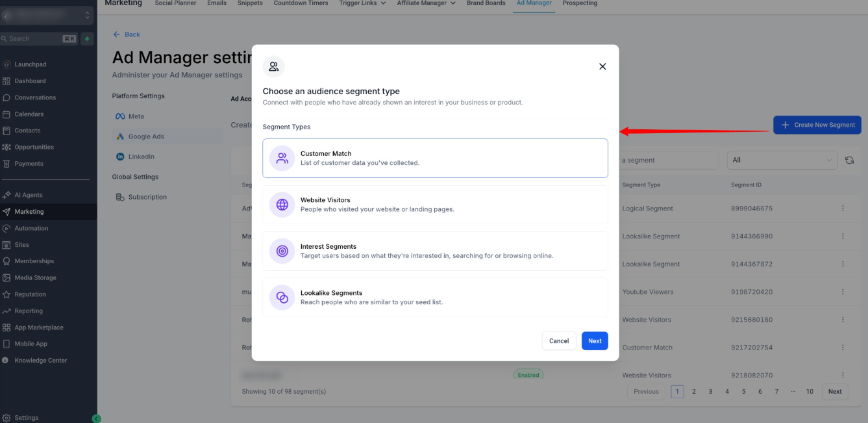868x423 pixels.
Task: Select the Interest Segments option
Action: (435, 251)
